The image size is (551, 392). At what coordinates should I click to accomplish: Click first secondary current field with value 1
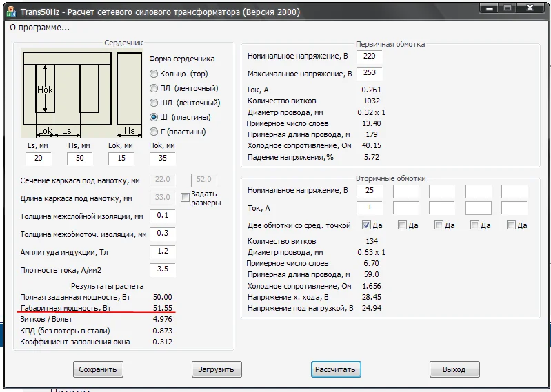(370, 208)
